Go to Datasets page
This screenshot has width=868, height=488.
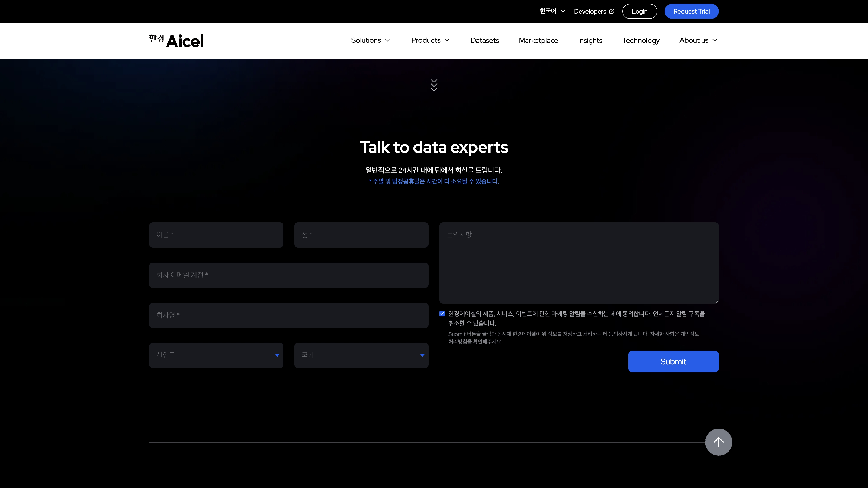(485, 40)
